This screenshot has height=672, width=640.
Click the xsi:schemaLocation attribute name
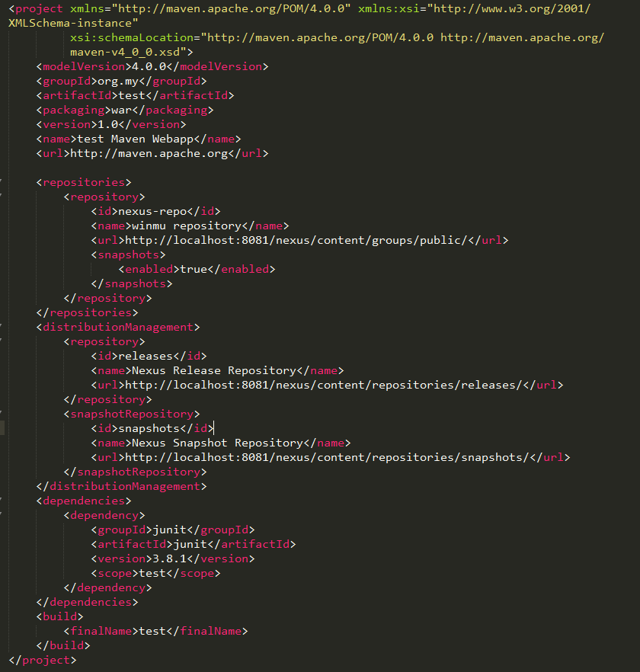pos(132,38)
